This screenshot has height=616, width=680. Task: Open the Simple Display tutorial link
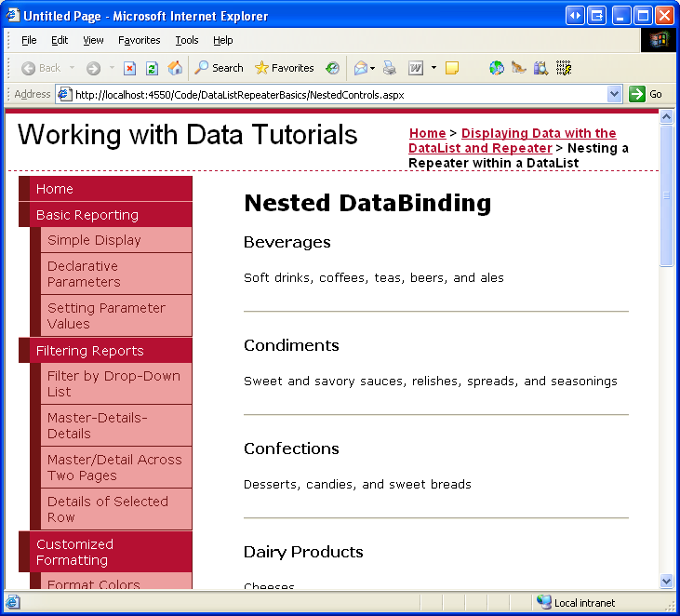tap(94, 240)
